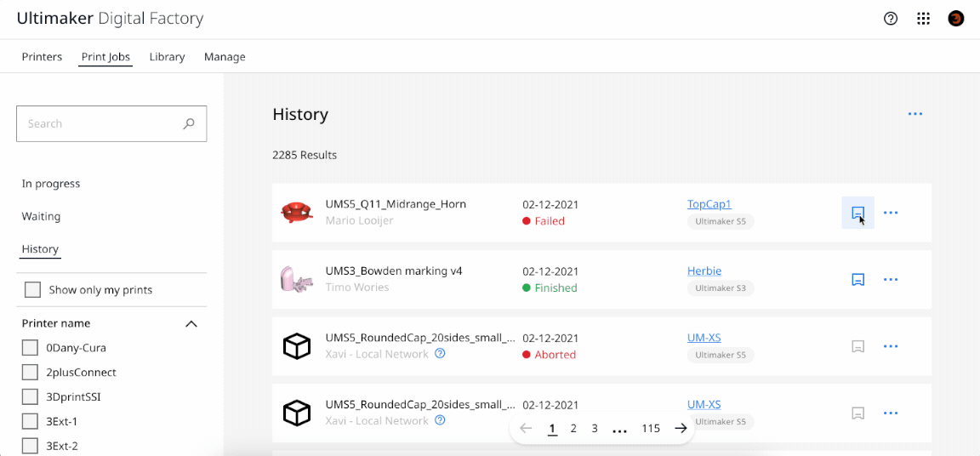Click info icon beside first Xavi - Local Network
This screenshot has height=456, width=980.
(x=440, y=354)
